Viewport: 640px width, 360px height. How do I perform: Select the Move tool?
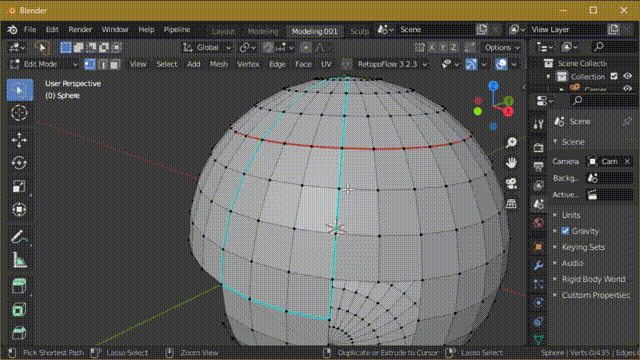pyautogui.click(x=19, y=140)
